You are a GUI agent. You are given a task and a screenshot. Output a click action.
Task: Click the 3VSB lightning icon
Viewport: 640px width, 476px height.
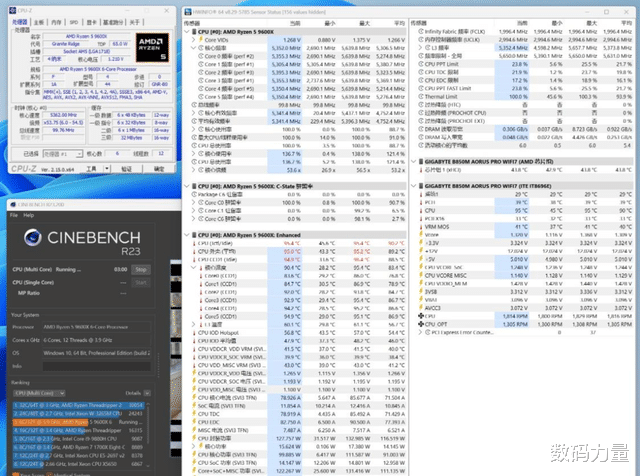point(421,291)
